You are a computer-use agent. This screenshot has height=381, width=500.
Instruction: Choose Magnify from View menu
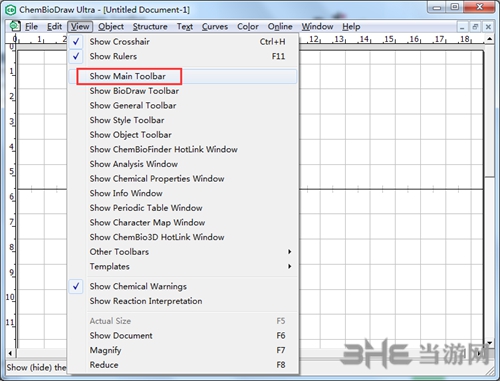pos(183,350)
